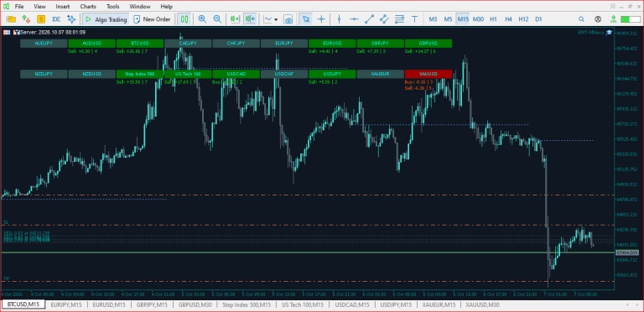The height and width of the screenshot is (312, 644).
Task: Open the Charts menu
Action: tap(89, 7)
